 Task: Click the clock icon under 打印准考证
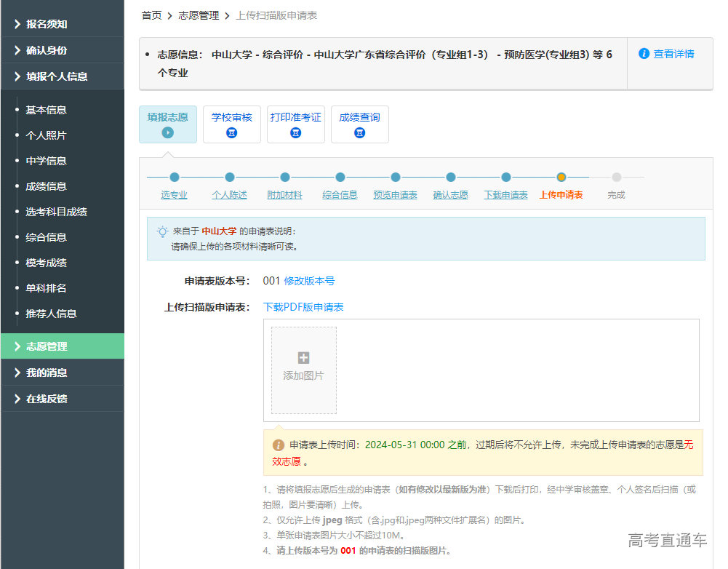tap(295, 134)
